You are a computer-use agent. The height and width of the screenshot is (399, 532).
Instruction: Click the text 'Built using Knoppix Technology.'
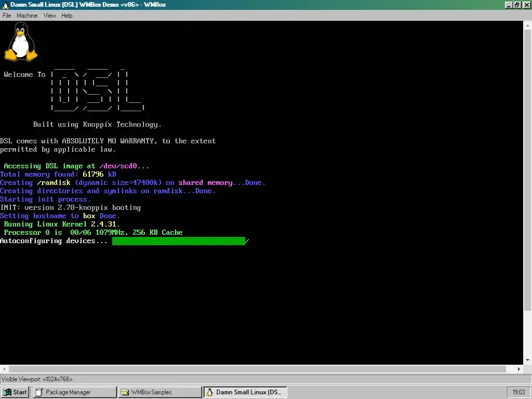[97, 125]
